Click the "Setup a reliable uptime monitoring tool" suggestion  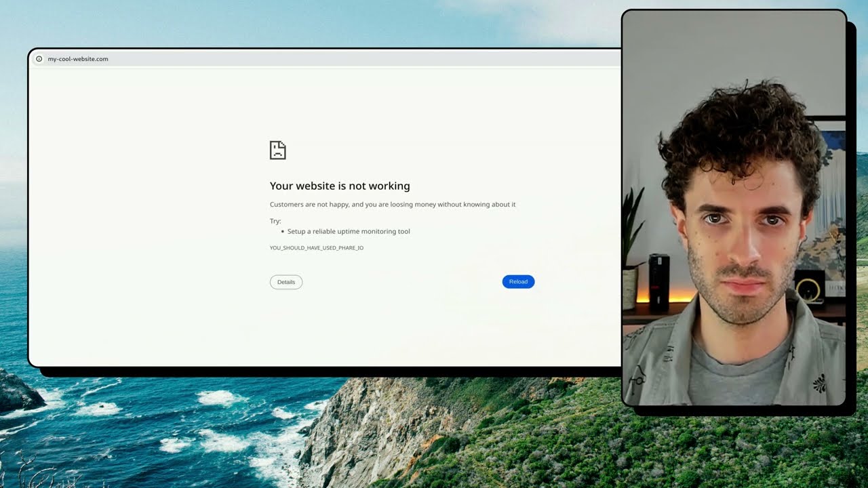pos(349,232)
